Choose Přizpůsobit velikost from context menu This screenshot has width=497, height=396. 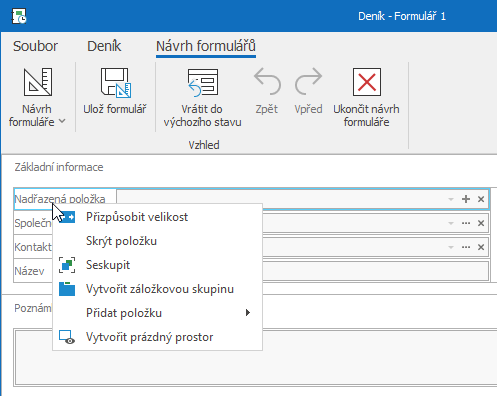158,217
